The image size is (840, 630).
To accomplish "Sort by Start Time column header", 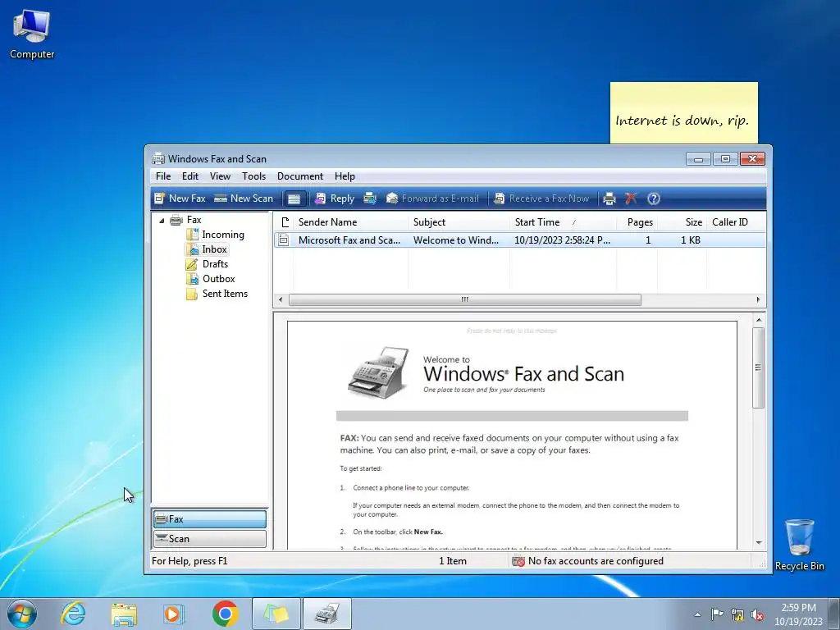I will coord(563,222).
